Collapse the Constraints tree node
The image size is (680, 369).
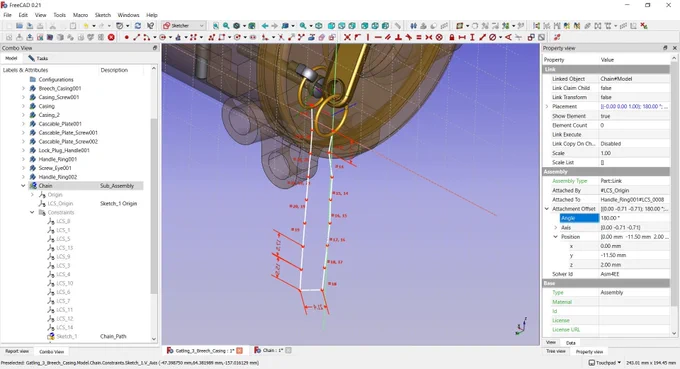point(32,212)
